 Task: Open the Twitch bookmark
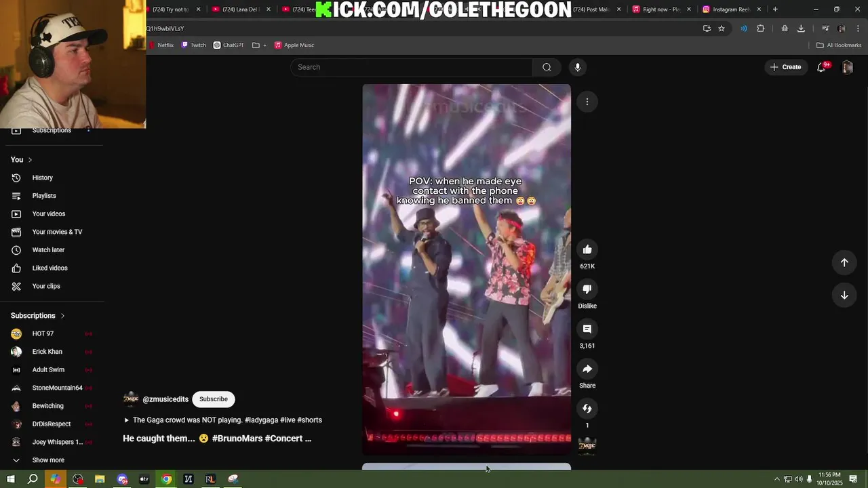(x=194, y=45)
